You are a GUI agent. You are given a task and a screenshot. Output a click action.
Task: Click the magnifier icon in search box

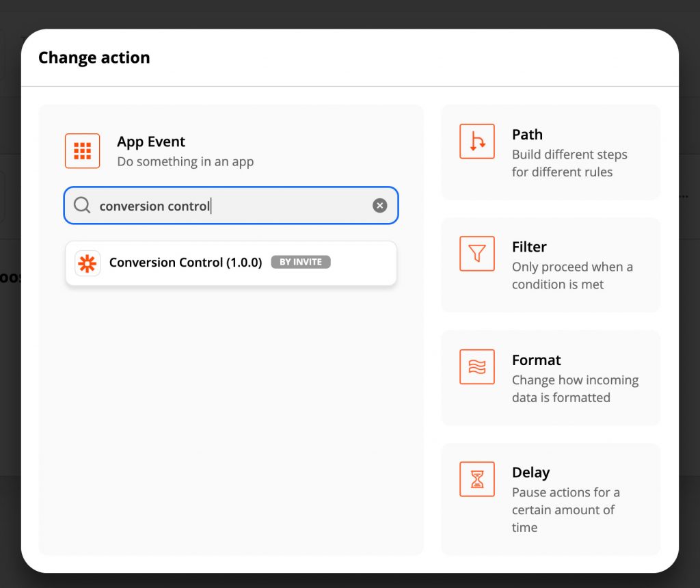(82, 205)
